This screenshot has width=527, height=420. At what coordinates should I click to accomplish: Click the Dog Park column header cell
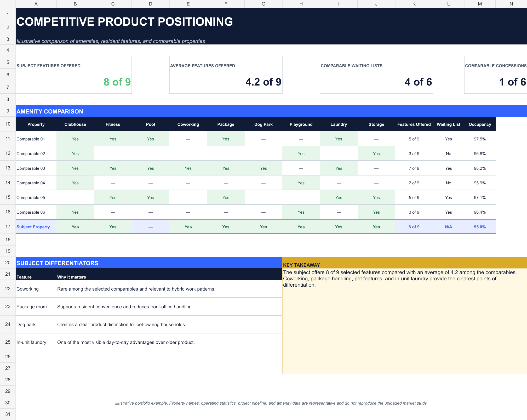(x=263, y=124)
